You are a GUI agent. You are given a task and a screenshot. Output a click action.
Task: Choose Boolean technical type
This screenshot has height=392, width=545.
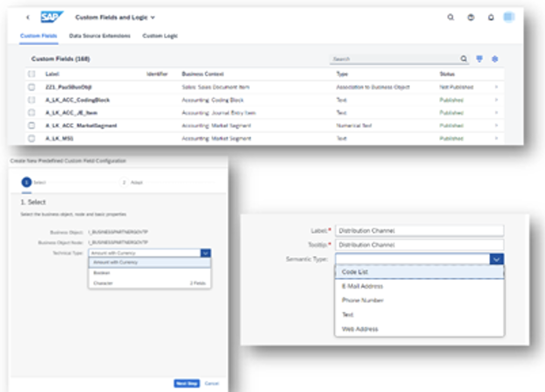tap(149, 273)
